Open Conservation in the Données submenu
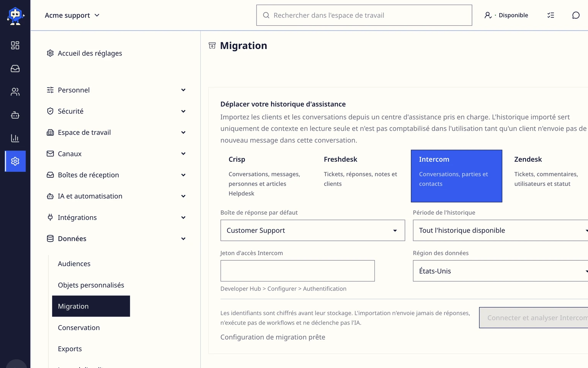The width and height of the screenshot is (588, 368). [79, 328]
